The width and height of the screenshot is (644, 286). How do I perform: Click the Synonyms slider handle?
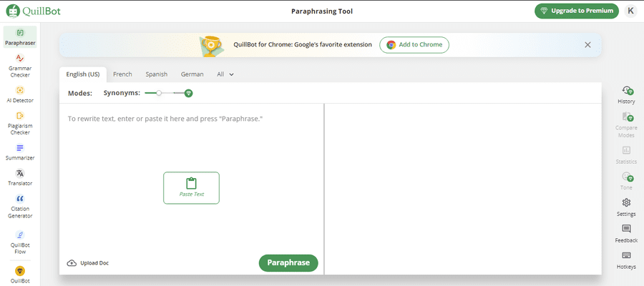coord(159,93)
